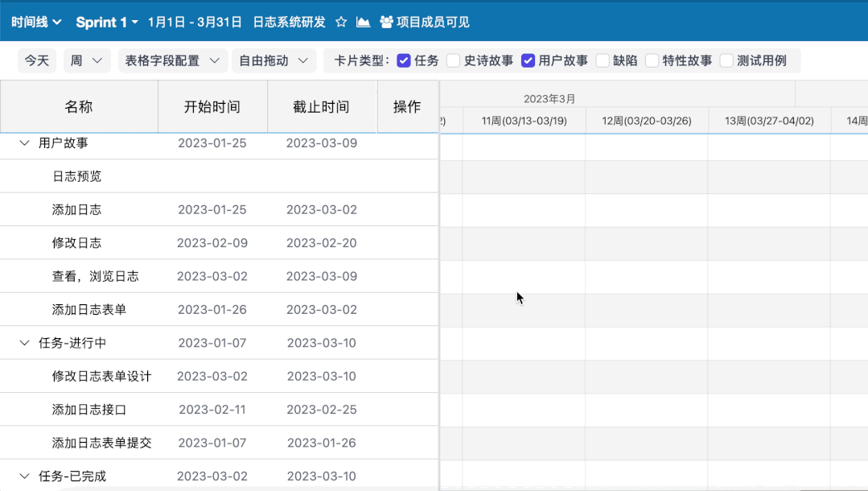
Task: Click the project members group icon
Action: pyautogui.click(x=386, y=23)
